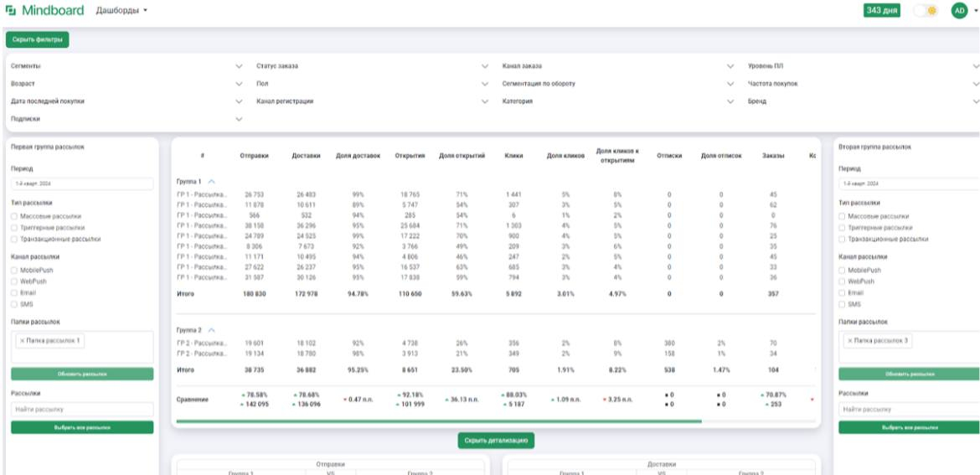
Task: Tick SMS channel in first group
Action: coord(14,304)
